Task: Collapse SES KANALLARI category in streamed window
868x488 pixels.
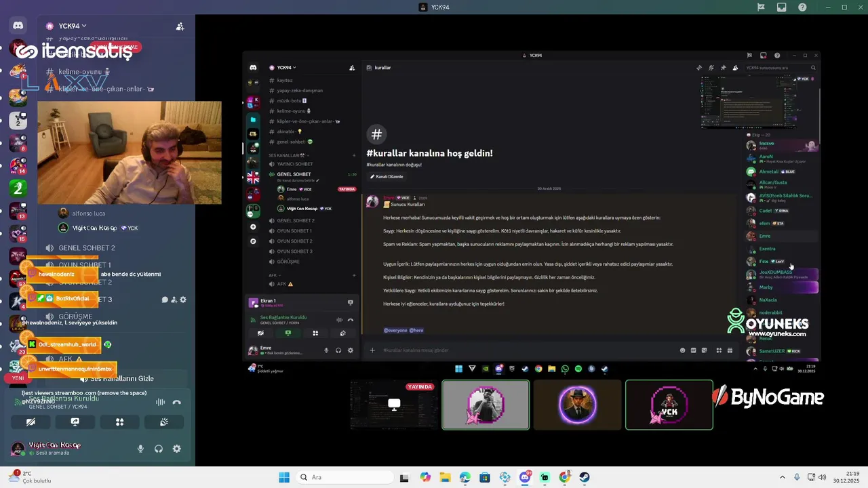Action: pos(287,155)
